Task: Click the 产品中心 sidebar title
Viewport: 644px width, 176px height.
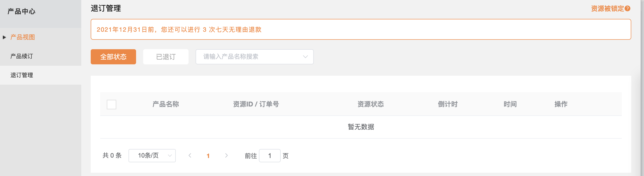Action: pyautogui.click(x=21, y=11)
